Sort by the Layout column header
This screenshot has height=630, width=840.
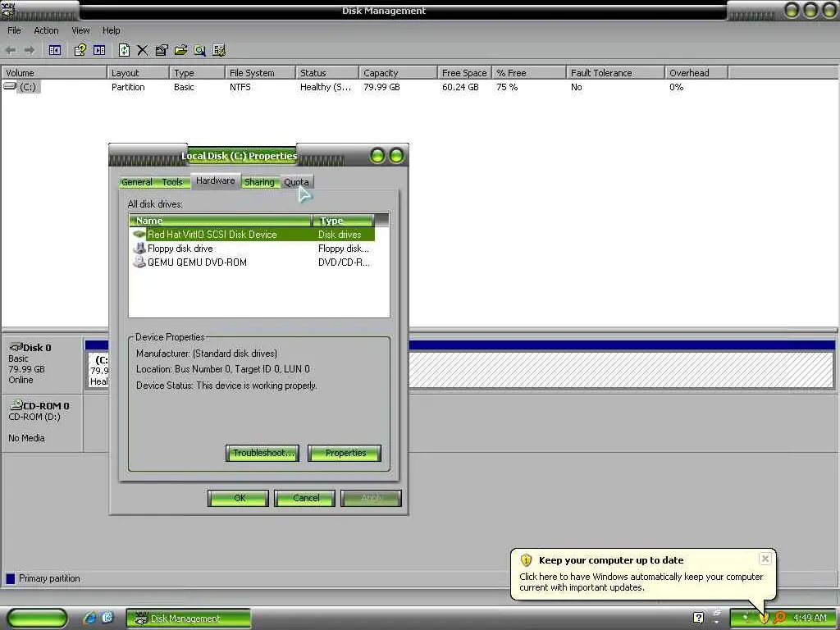click(x=138, y=73)
